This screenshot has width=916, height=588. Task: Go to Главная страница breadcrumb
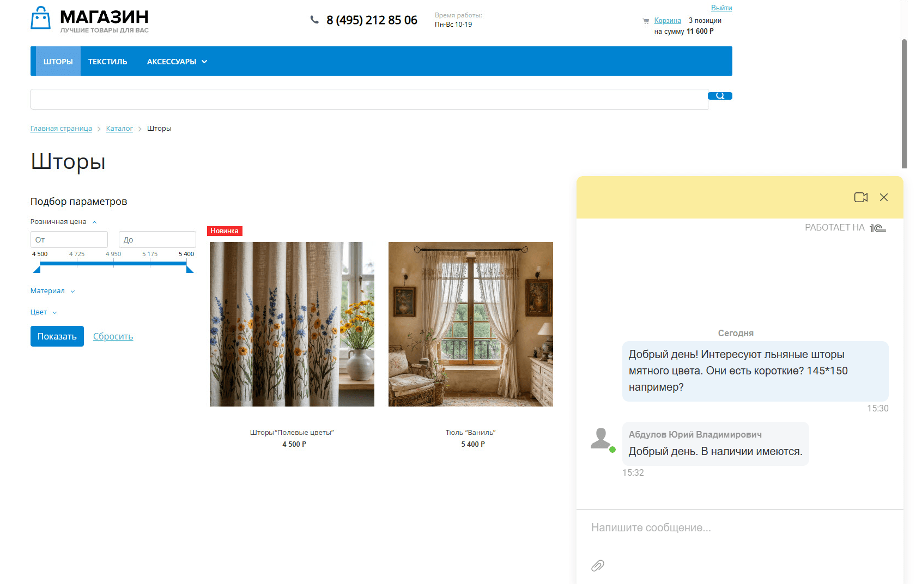pyautogui.click(x=61, y=129)
